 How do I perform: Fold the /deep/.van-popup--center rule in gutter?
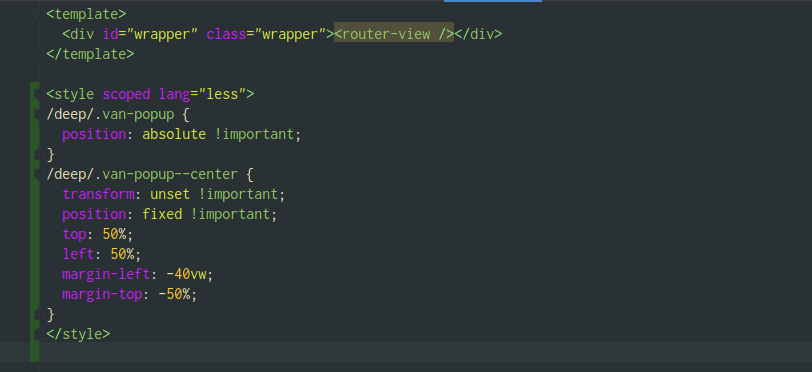(39, 175)
